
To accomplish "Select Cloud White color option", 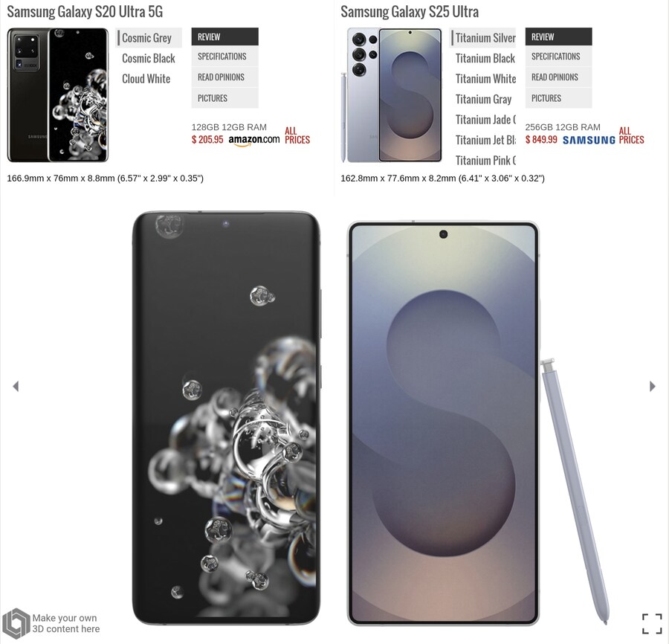I will click(146, 79).
